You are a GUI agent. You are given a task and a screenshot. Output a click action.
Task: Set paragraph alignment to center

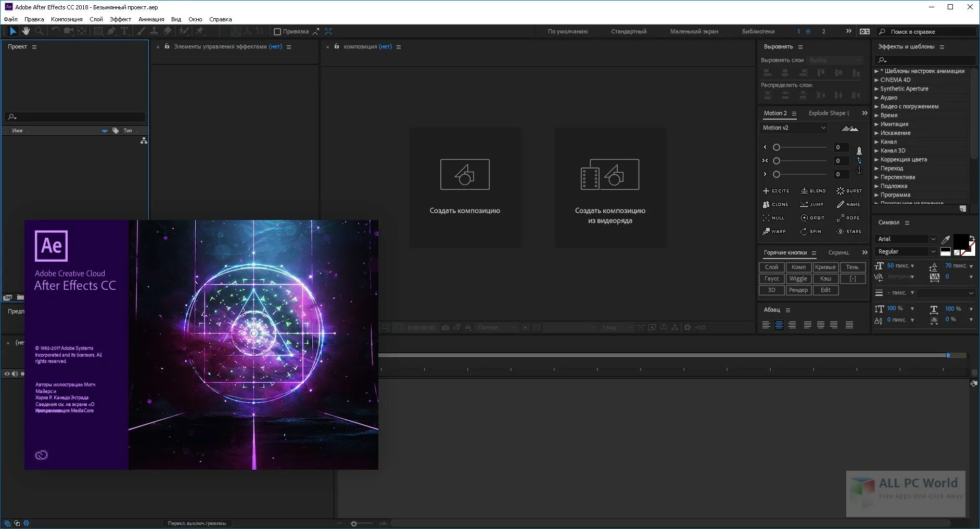(x=779, y=325)
